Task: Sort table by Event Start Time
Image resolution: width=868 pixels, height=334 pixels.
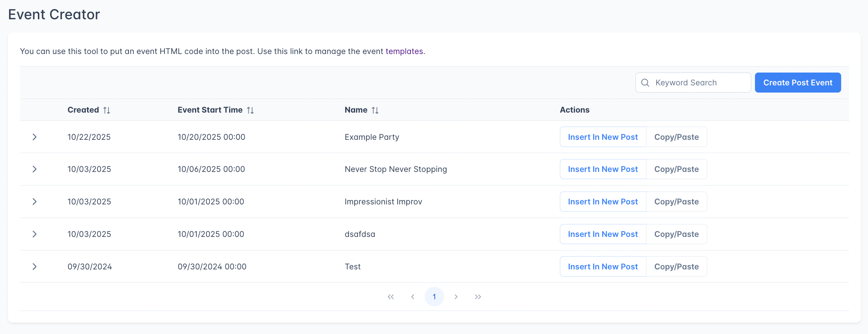Action: (250, 110)
